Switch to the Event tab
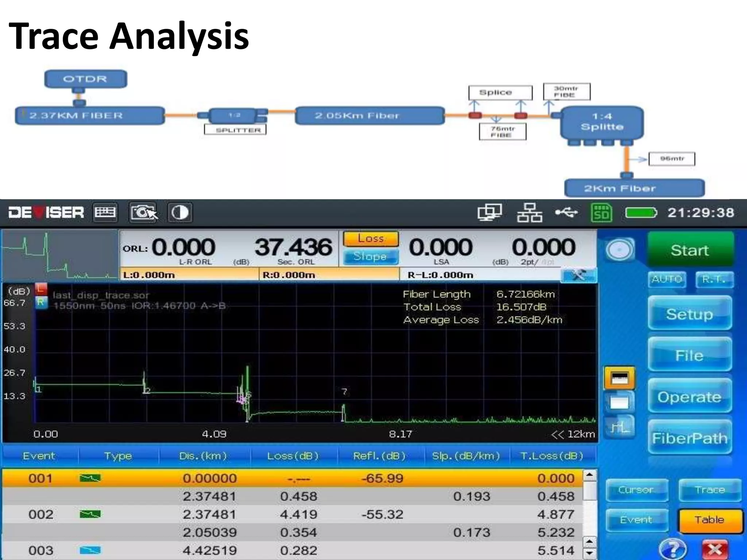 [x=636, y=520]
